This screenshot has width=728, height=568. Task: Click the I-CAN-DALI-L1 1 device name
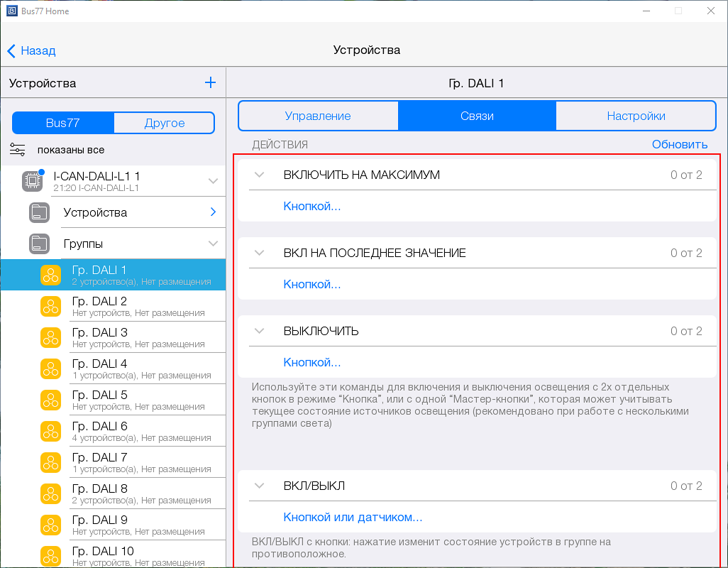click(x=96, y=176)
